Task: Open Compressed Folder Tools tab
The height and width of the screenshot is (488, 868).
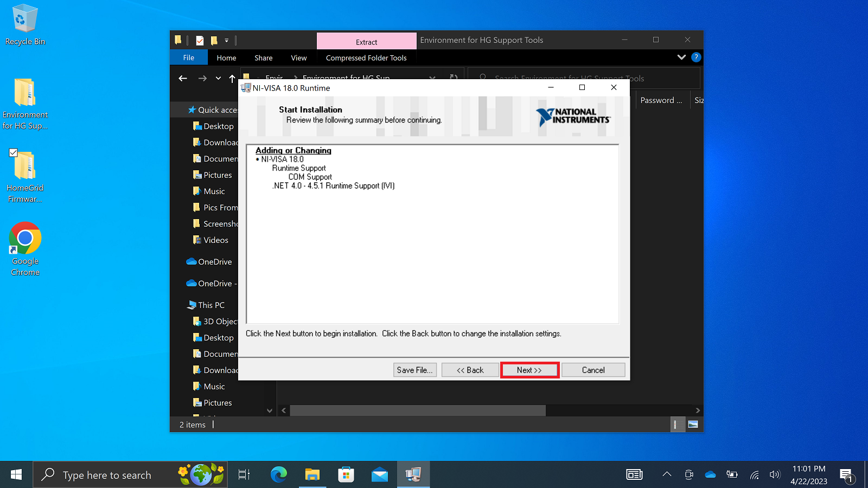Action: pos(366,57)
